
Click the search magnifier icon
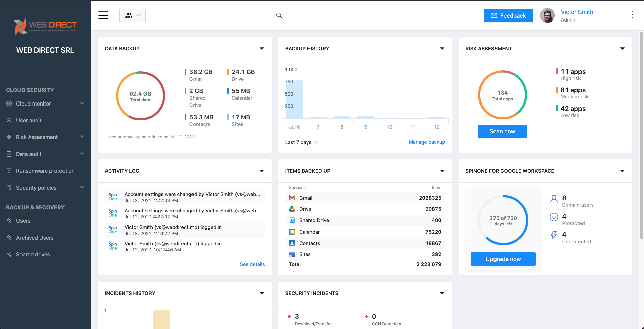pos(279,15)
